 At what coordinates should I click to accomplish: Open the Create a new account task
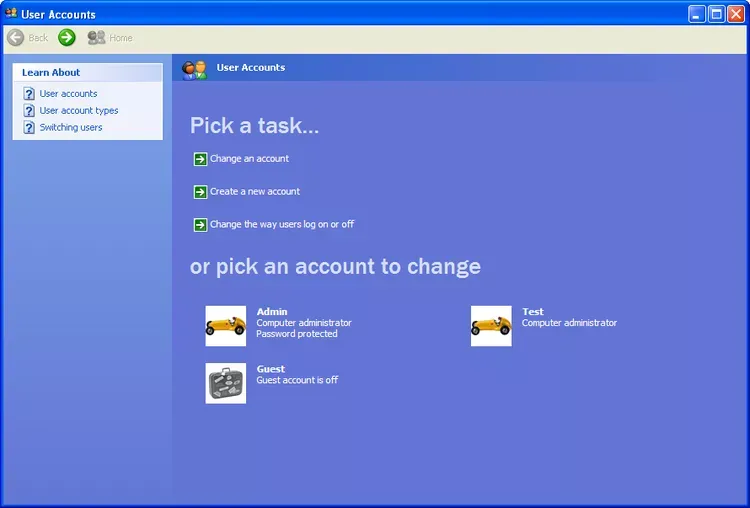click(255, 192)
